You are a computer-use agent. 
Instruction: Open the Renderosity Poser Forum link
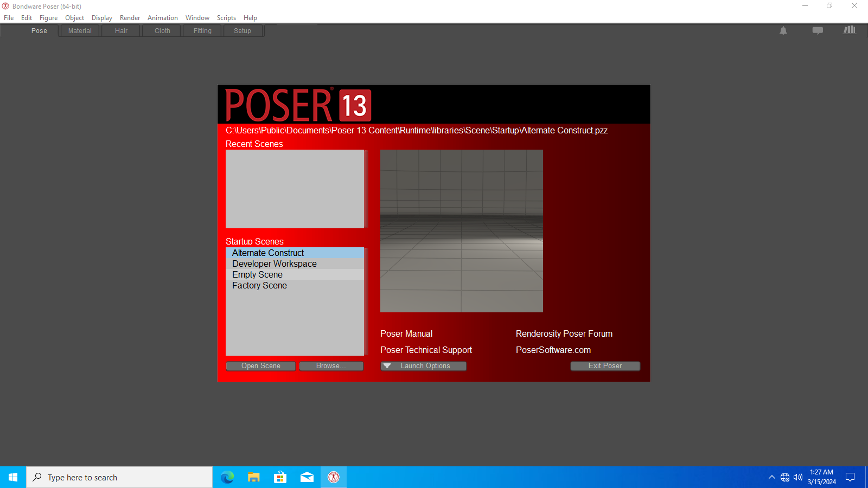(564, 334)
